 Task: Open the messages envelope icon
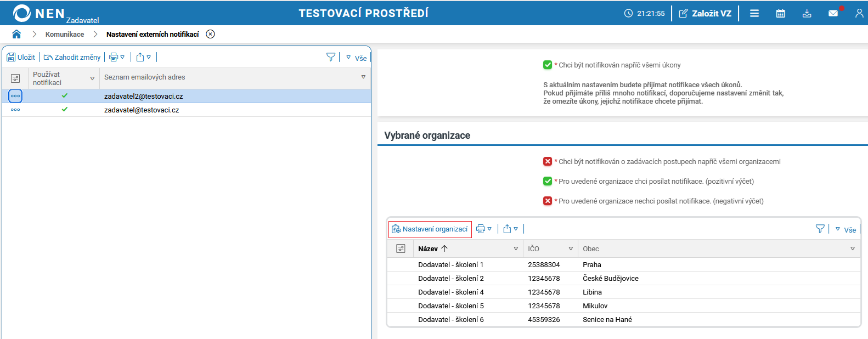(833, 13)
